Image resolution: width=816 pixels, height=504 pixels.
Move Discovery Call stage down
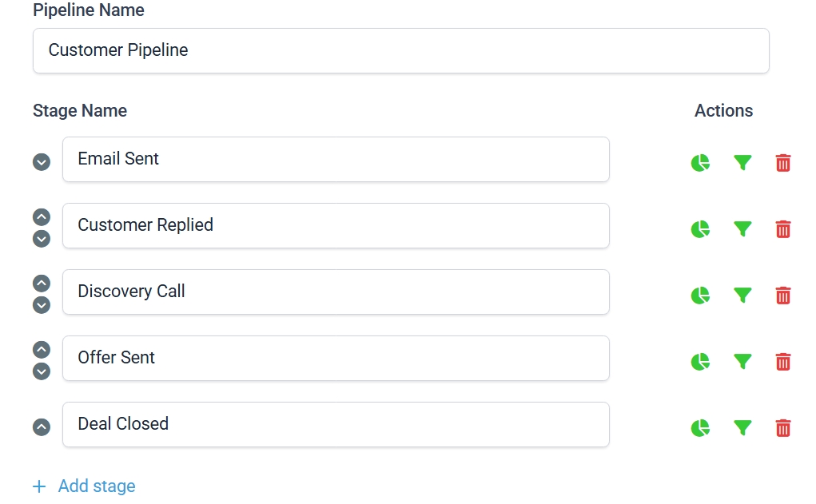pos(42,305)
